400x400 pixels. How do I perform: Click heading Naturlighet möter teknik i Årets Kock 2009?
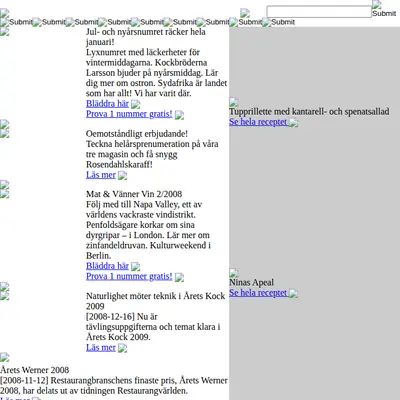[x=156, y=301]
